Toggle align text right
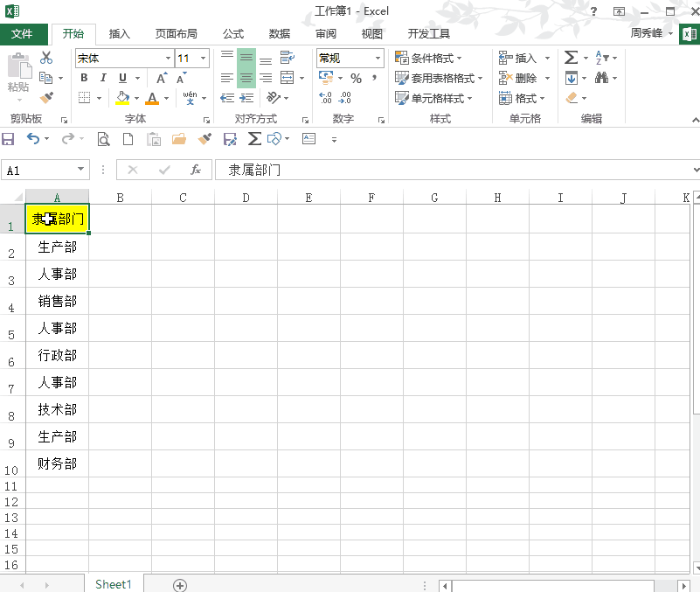This screenshot has width=700, height=592. click(266, 78)
